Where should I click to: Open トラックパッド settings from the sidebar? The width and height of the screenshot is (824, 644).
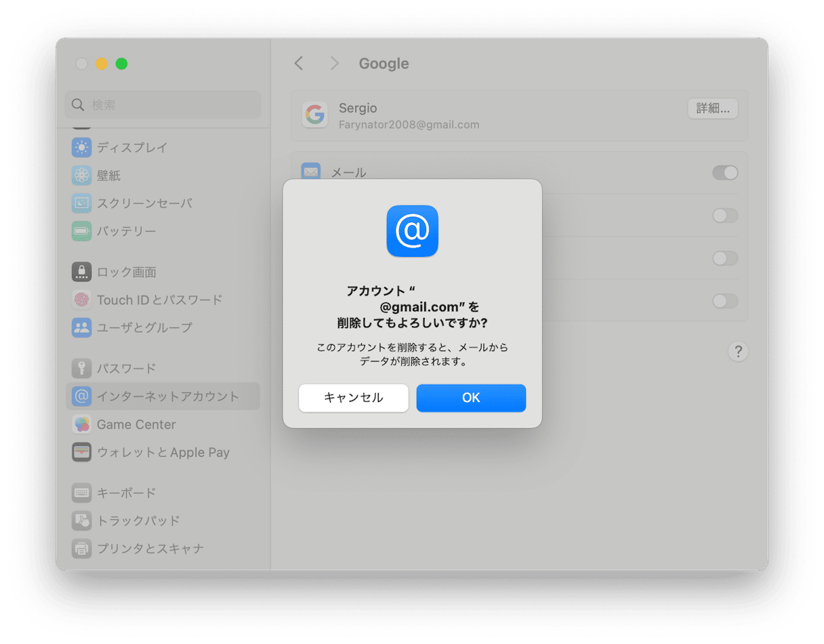coord(81,521)
